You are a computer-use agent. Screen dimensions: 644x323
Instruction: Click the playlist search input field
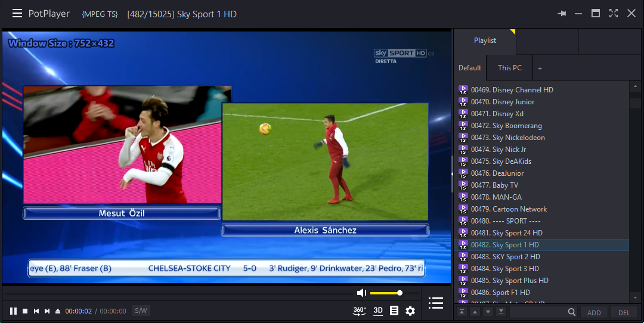tap(538, 312)
